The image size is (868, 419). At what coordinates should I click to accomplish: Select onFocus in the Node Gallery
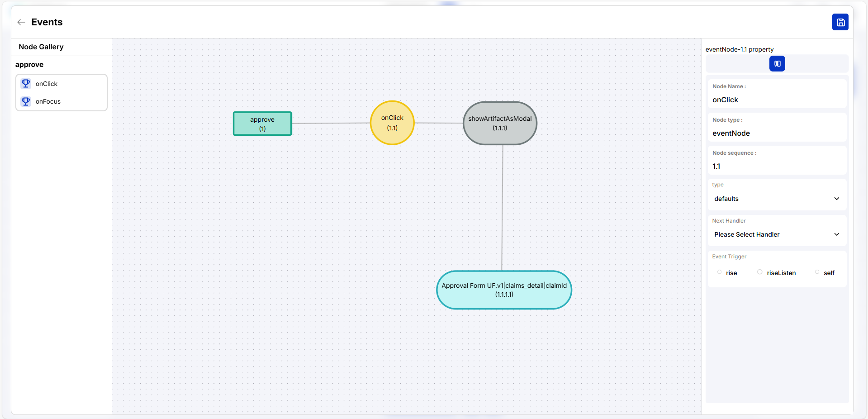[x=48, y=101]
